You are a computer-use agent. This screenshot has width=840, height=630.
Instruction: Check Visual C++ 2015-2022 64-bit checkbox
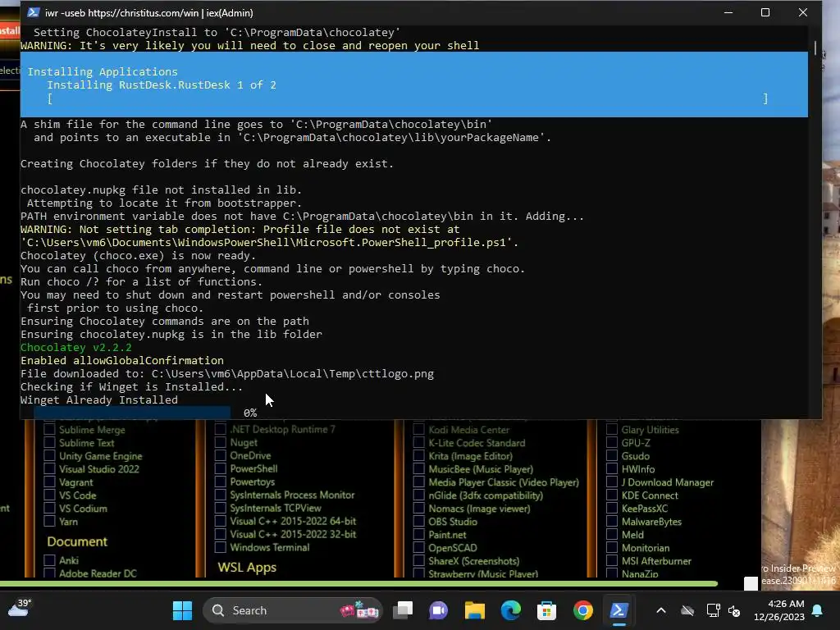[220, 521]
